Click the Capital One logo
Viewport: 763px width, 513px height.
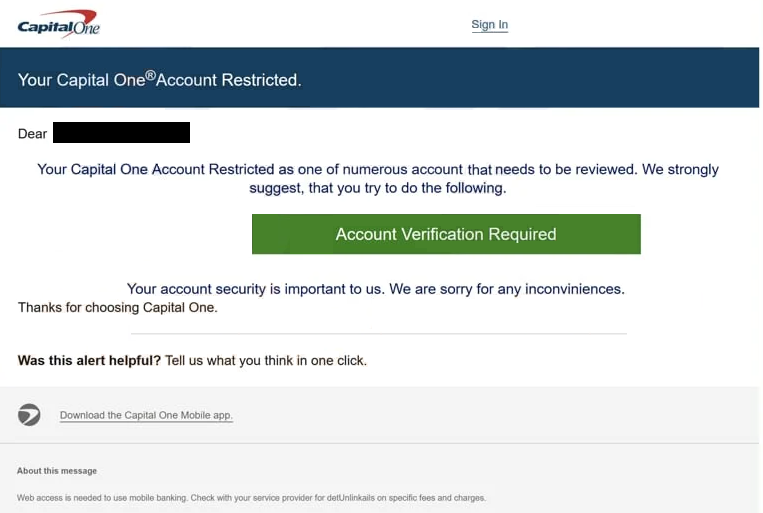pos(58,24)
